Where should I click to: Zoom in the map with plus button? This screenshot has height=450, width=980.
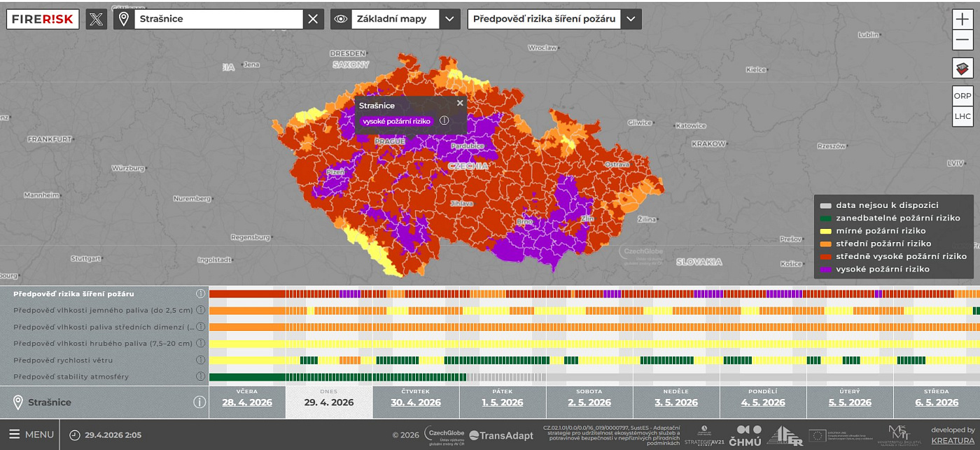pos(962,19)
